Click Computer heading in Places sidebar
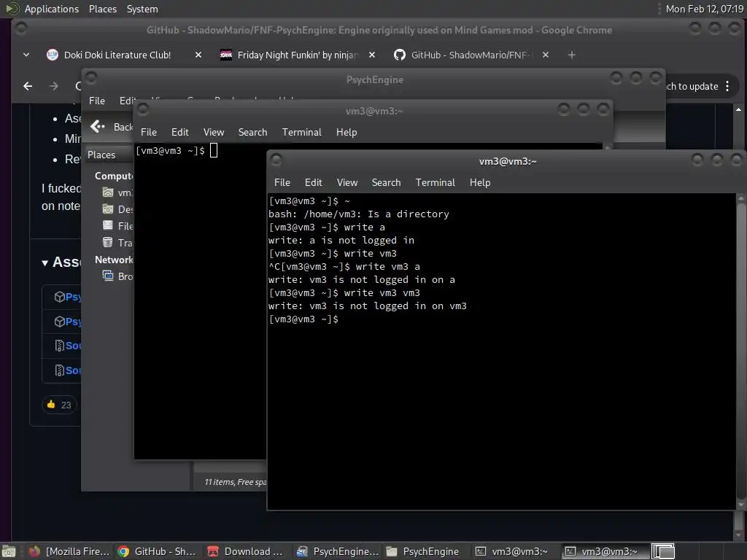The height and width of the screenshot is (560, 747). pos(113,176)
